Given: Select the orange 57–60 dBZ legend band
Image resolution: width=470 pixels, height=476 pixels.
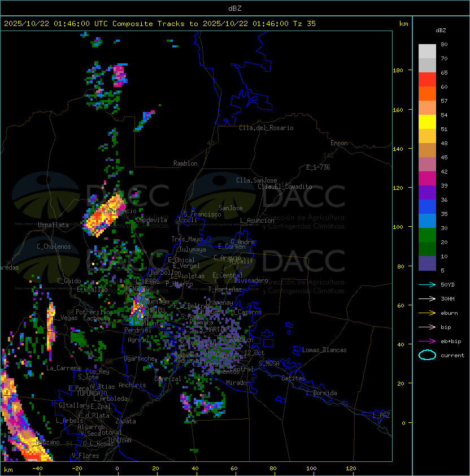Looking at the screenshot, I should click(x=427, y=93).
